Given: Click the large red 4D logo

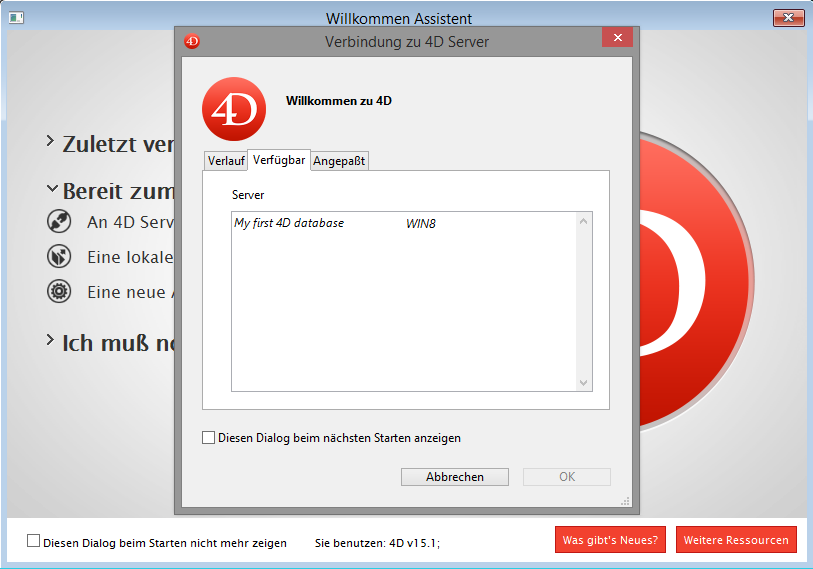Looking at the screenshot, I should 233,110.
